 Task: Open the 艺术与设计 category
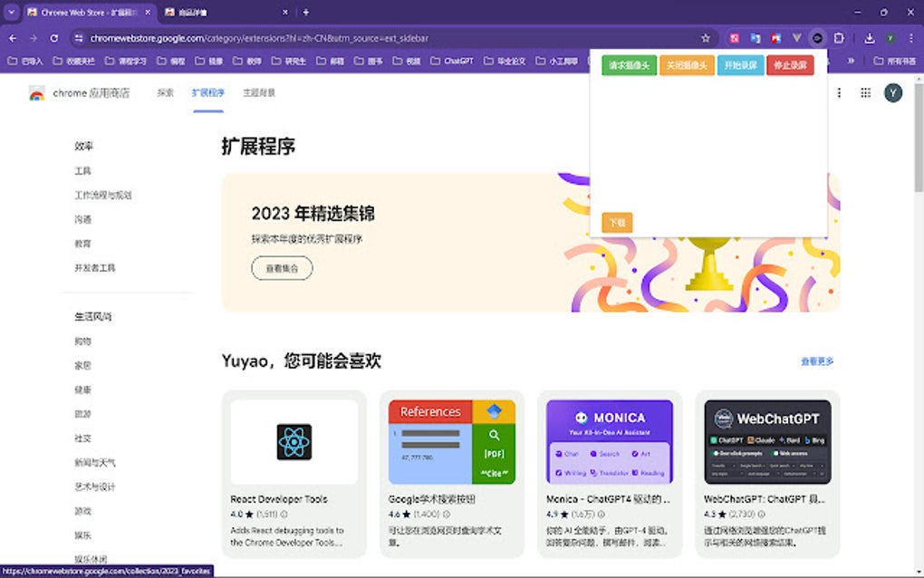point(95,486)
